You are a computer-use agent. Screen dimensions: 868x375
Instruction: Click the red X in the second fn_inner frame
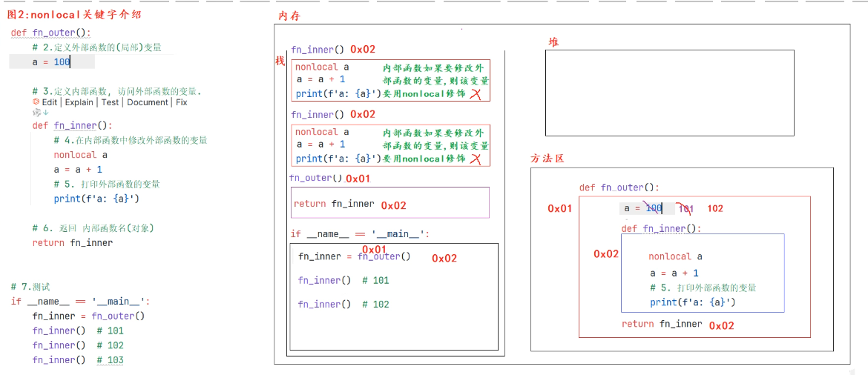tap(476, 159)
